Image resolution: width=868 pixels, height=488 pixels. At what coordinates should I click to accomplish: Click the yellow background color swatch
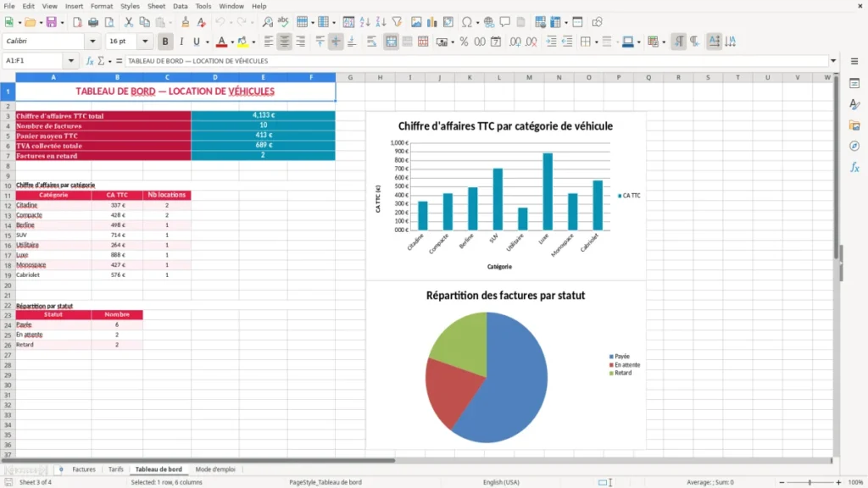(242, 42)
